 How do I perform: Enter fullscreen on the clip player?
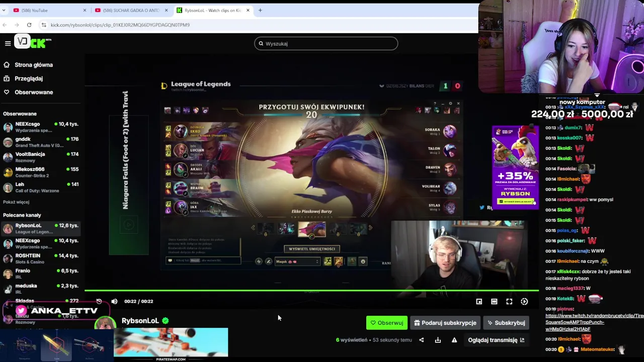509,301
